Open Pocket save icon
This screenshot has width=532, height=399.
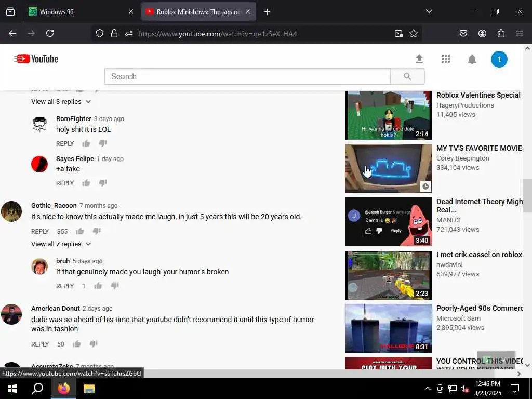463,33
